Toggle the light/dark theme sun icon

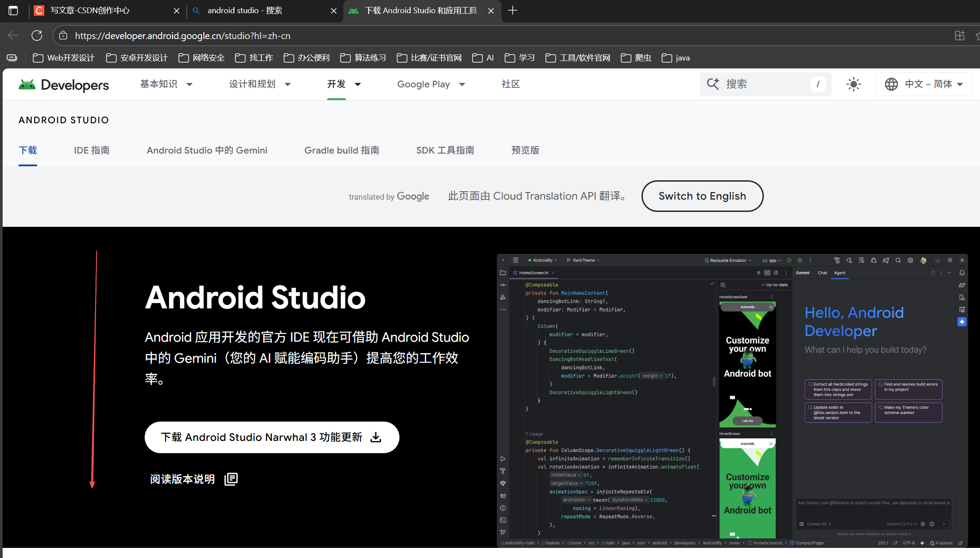point(853,84)
